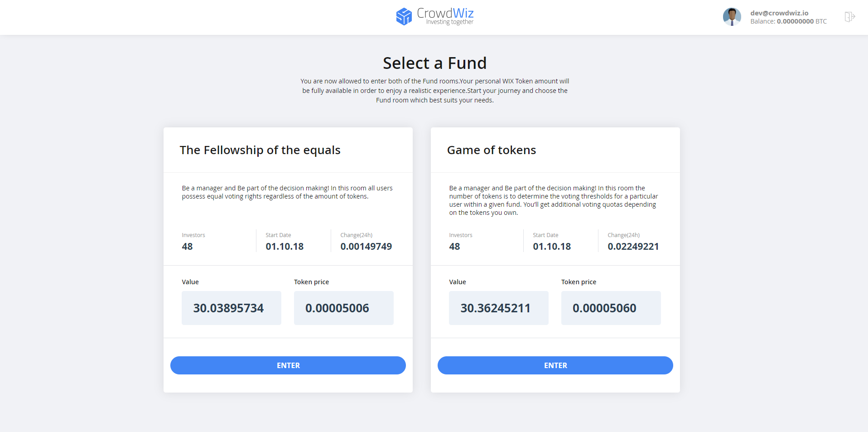
Task: Open the user profile avatar picture
Action: click(732, 17)
